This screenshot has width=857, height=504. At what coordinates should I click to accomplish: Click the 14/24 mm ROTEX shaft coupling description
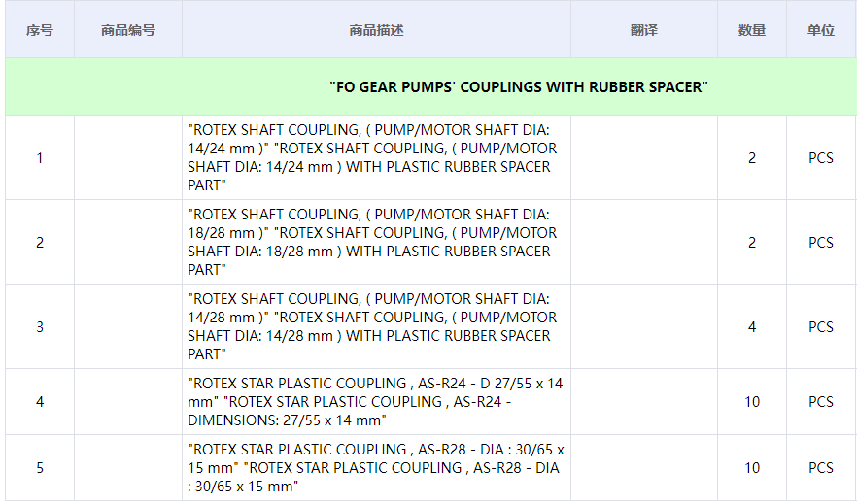pos(373,157)
